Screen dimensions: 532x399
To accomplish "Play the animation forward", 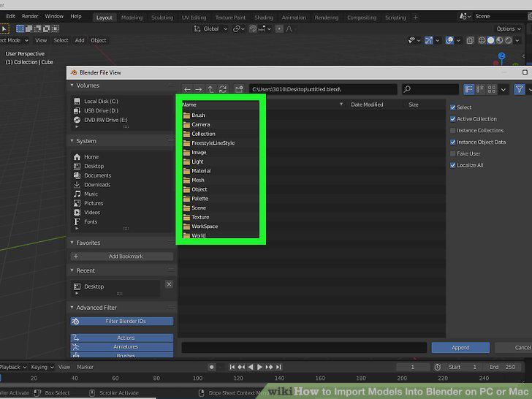I will tap(259, 367).
